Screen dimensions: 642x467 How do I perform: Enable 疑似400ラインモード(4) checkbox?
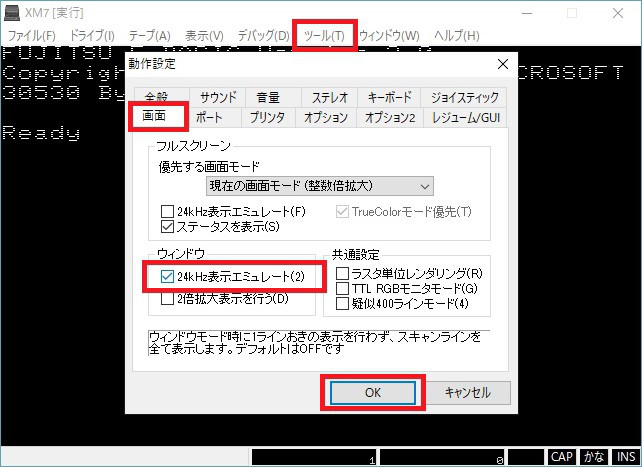[x=402, y=304]
